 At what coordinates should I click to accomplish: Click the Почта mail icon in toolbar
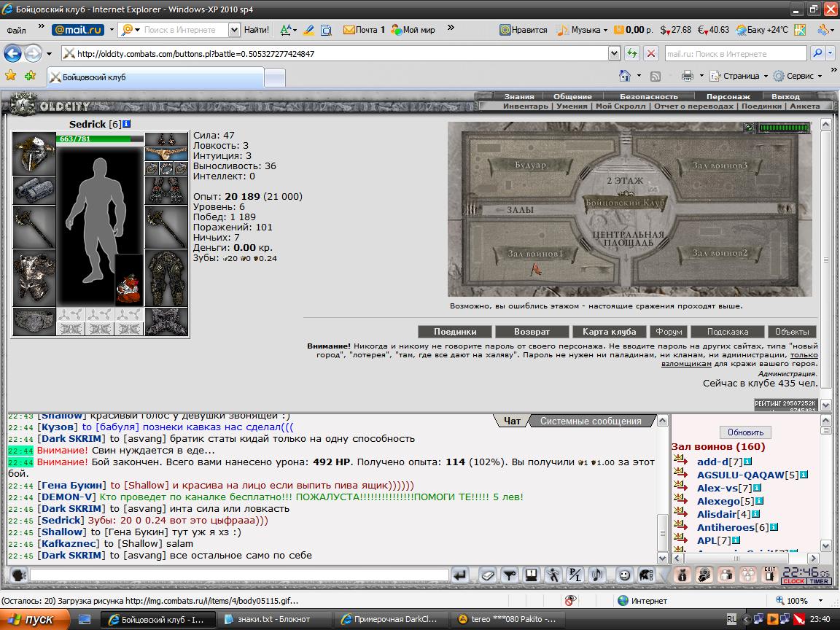(364, 30)
